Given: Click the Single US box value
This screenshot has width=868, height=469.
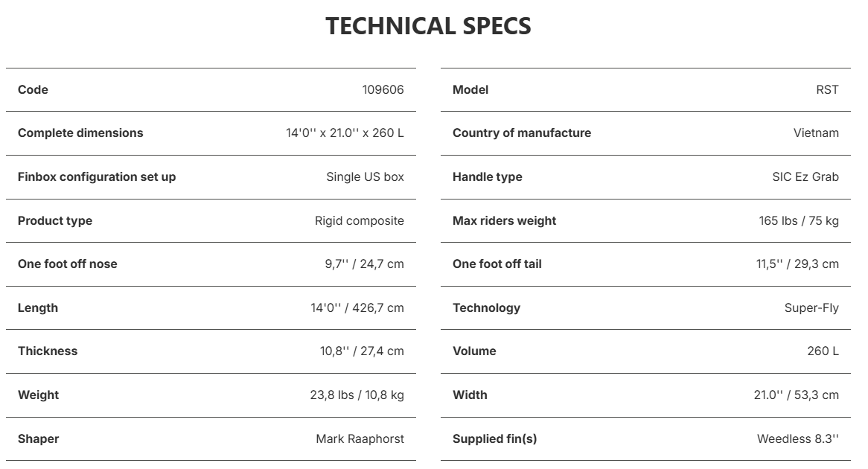Looking at the screenshot, I should pos(365,176).
